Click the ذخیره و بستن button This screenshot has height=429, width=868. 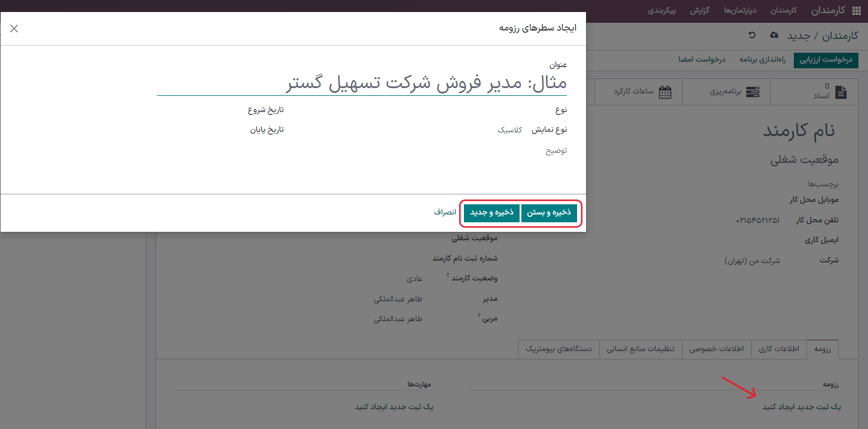(550, 212)
